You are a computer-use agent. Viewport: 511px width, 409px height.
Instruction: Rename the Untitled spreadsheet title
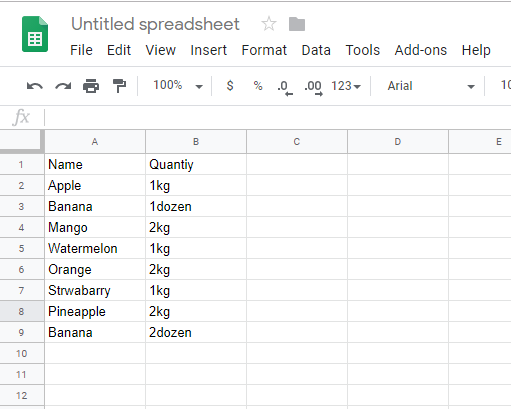(x=155, y=24)
